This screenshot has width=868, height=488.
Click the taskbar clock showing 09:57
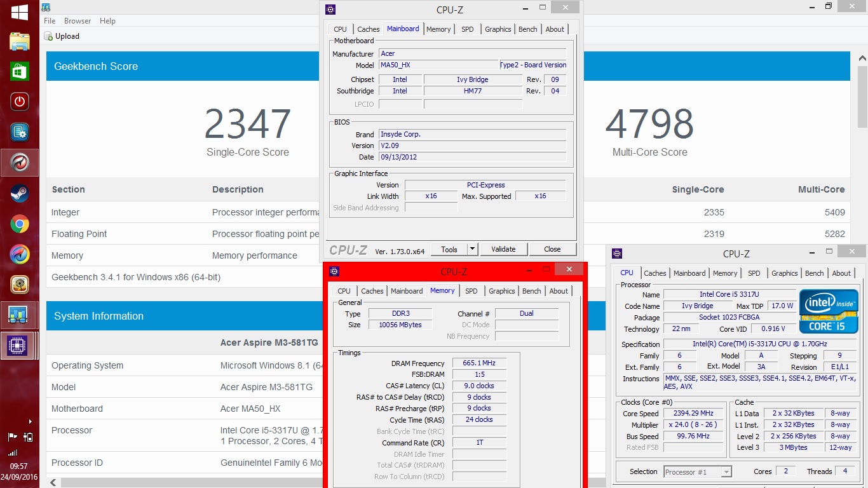19,466
